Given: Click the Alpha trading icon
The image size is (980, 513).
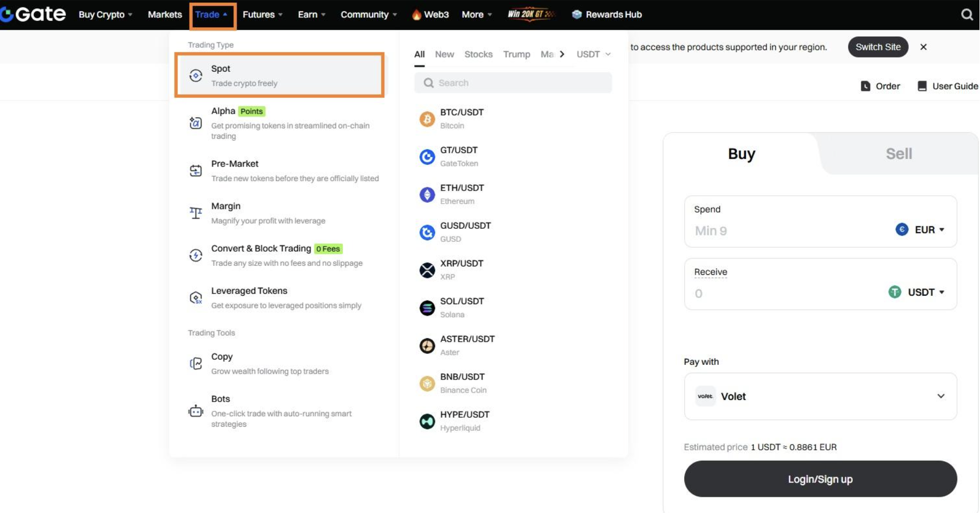Looking at the screenshot, I should (196, 123).
